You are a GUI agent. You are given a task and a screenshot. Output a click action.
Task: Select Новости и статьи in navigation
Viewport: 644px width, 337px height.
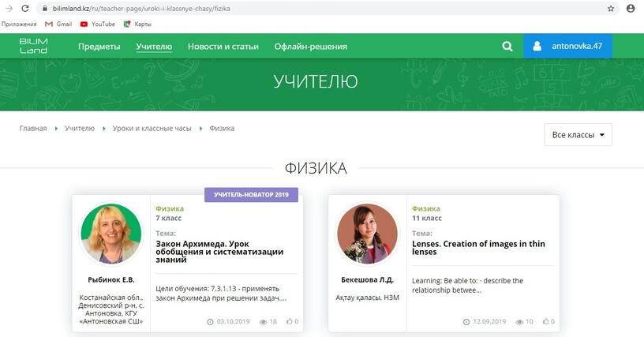click(x=223, y=47)
